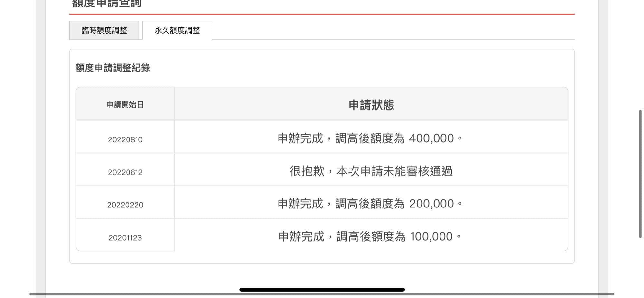
Task: Click the 申請狀態 column header
Action: pyautogui.click(x=371, y=105)
